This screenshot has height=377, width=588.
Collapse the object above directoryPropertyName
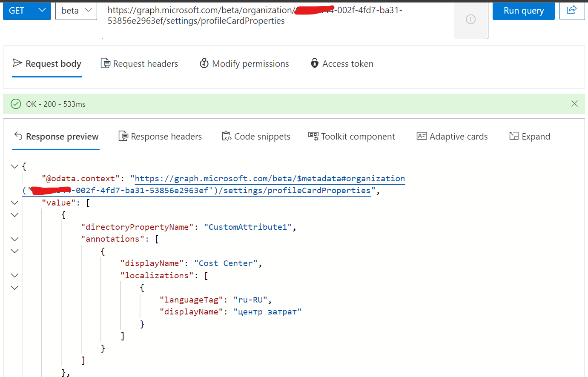point(14,215)
